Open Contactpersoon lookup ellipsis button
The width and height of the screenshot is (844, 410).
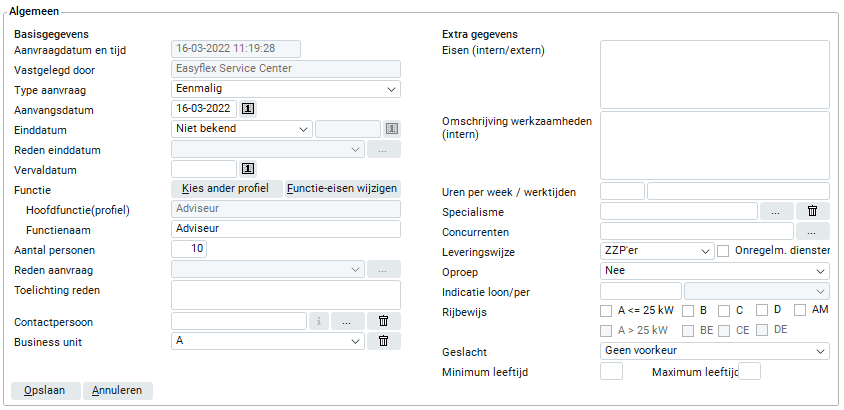[x=346, y=321]
